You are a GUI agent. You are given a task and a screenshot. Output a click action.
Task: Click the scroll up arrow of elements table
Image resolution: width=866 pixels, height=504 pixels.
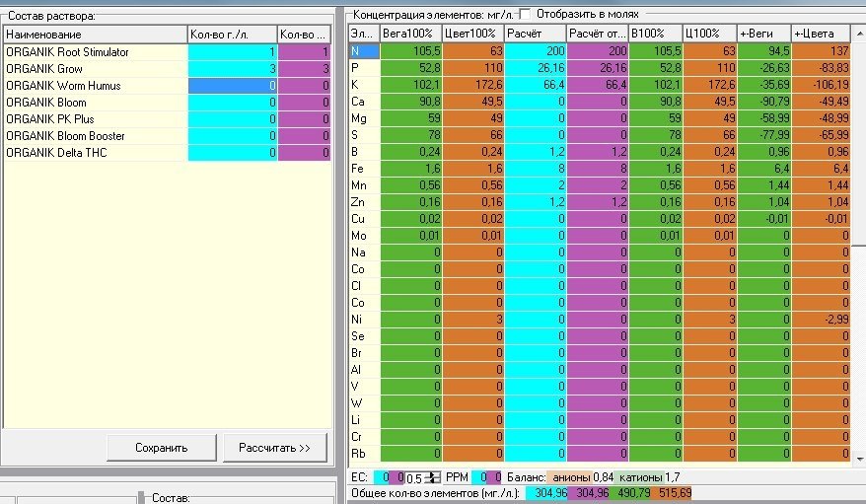pyautogui.click(x=859, y=35)
